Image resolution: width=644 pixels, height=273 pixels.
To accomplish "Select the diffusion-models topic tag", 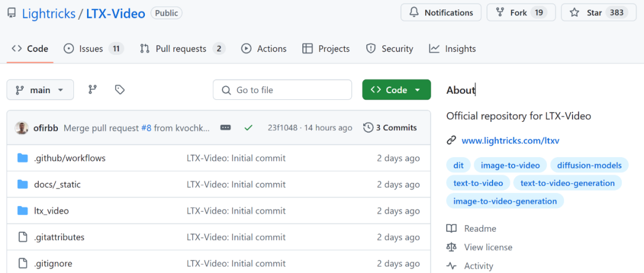I will point(589,165).
